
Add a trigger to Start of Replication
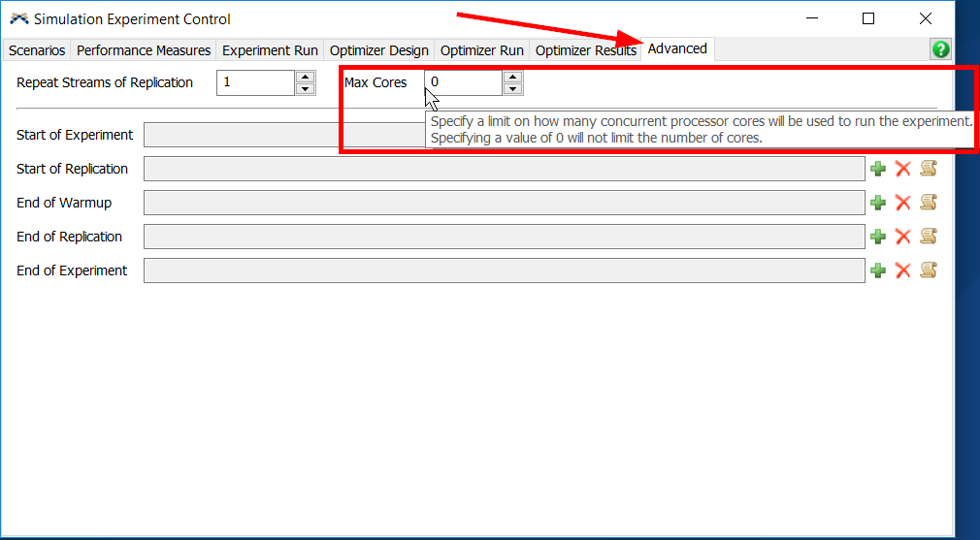point(878,169)
